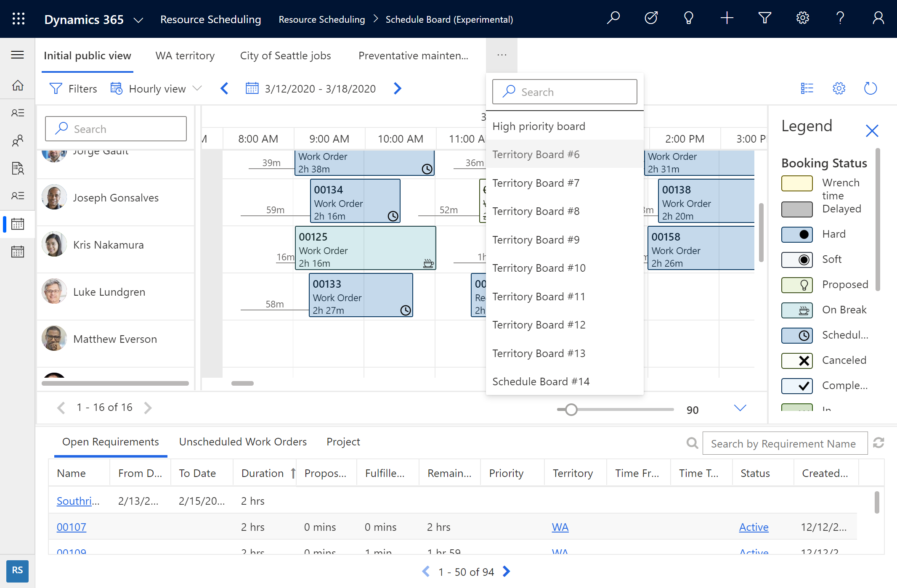Select the Hourly view dropdown

[156, 87]
